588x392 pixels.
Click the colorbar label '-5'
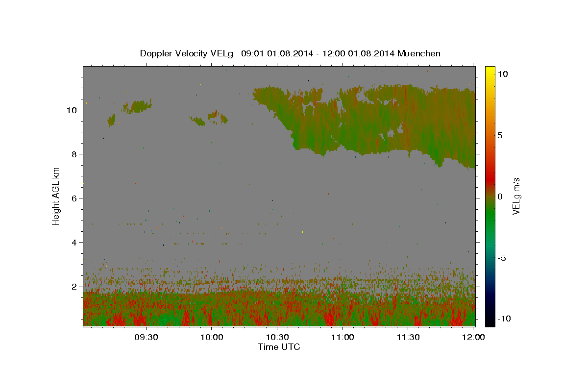coord(502,258)
